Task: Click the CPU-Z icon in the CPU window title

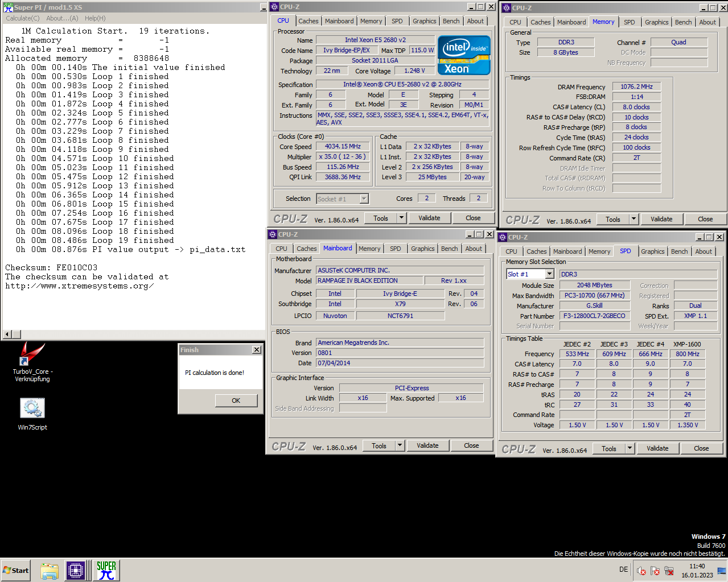Action: point(274,7)
